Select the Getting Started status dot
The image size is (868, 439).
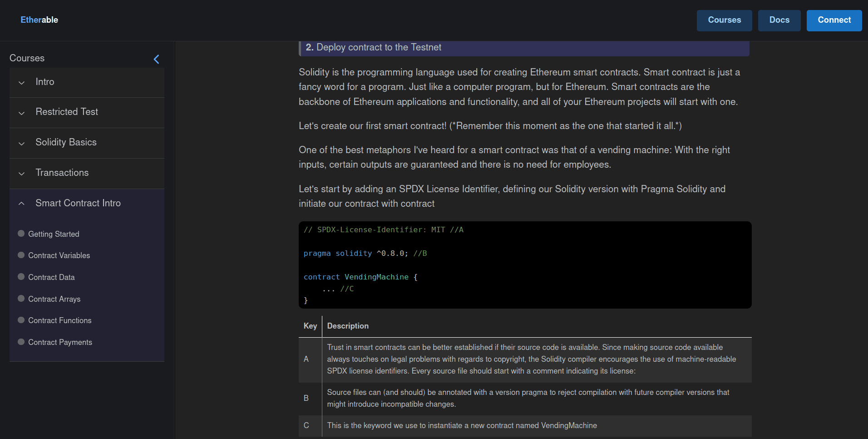21,234
